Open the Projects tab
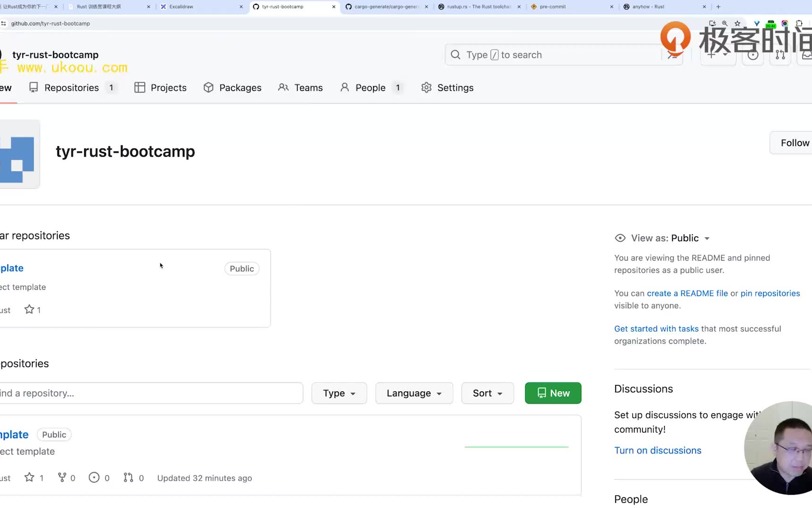 pos(160,87)
